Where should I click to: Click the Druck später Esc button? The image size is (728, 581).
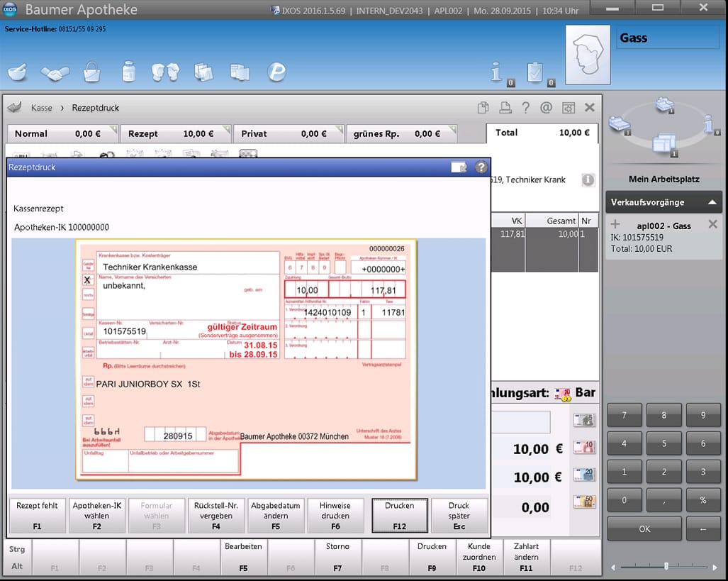(459, 516)
